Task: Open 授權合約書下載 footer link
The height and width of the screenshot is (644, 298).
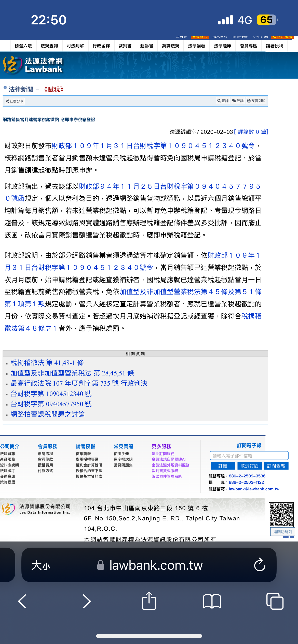Action: point(89,471)
